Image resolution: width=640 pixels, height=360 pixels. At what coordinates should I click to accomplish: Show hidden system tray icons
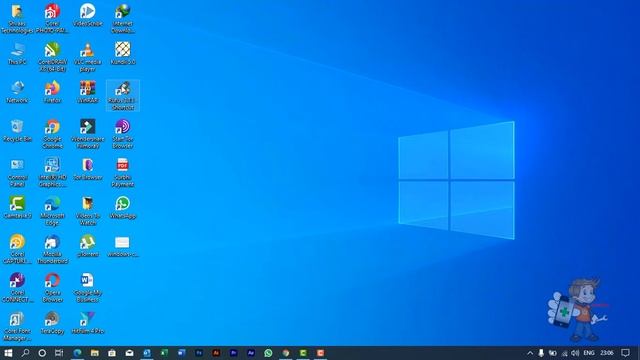(530, 353)
